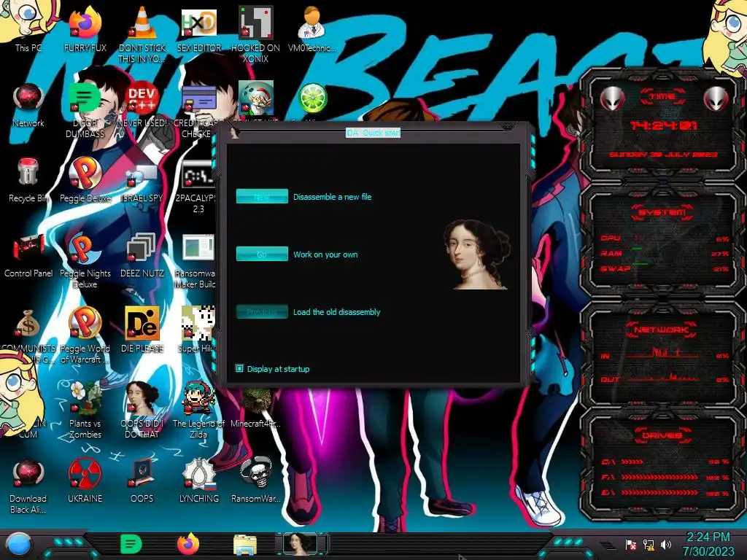Click the Load the old disassembly label
The height and width of the screenshot is (560, 747).
pos(337,312)
